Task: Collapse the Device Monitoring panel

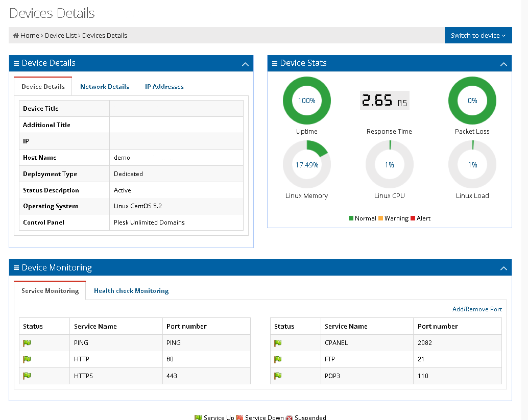Action: pyautogui.click(x=503, y=268)
